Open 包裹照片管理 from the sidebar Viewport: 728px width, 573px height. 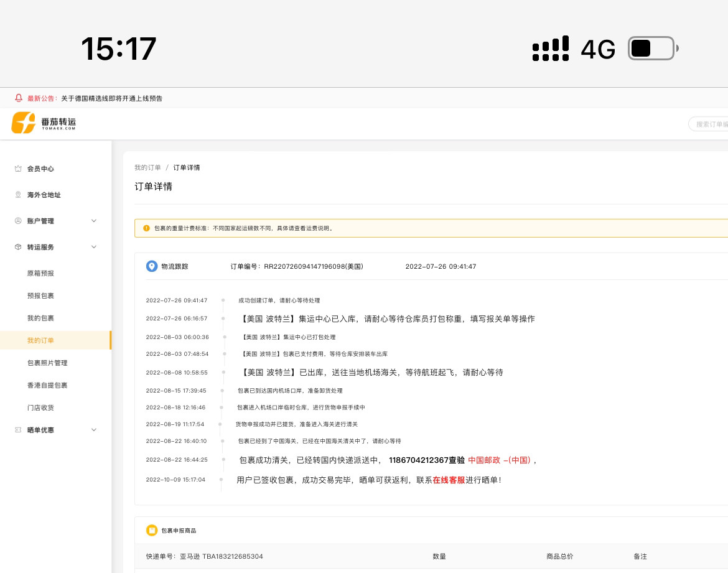tap(47, 363)
